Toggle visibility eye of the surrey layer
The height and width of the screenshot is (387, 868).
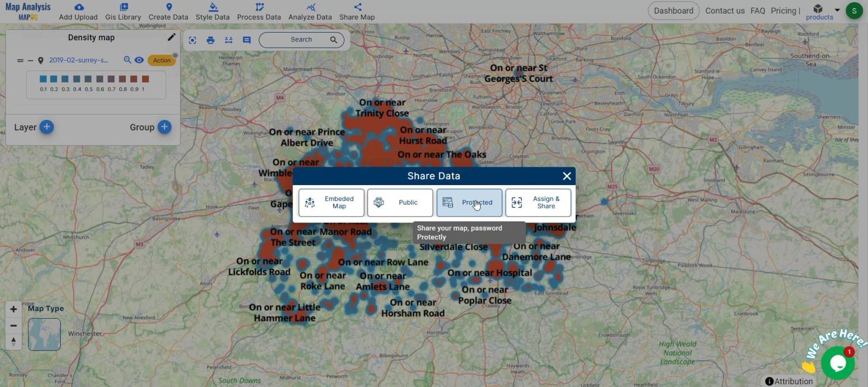139,60
